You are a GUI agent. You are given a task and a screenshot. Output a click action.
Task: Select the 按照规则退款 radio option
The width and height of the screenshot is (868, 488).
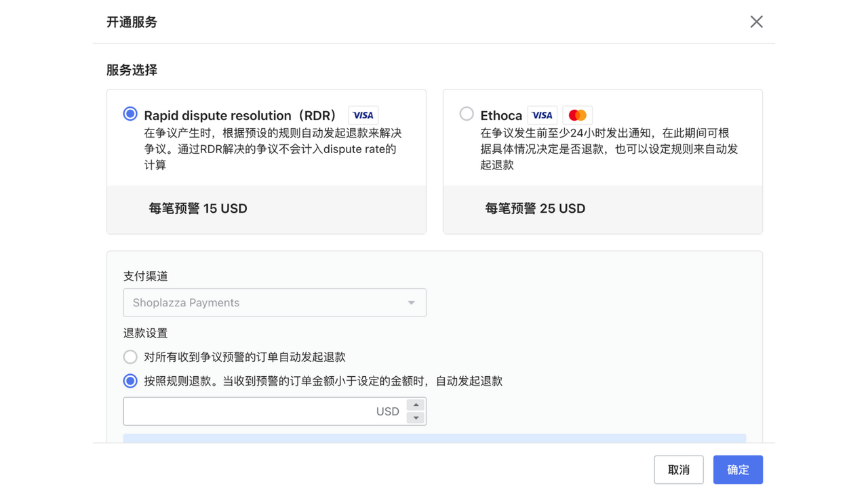pyautogui.click(x=130, y=381)
